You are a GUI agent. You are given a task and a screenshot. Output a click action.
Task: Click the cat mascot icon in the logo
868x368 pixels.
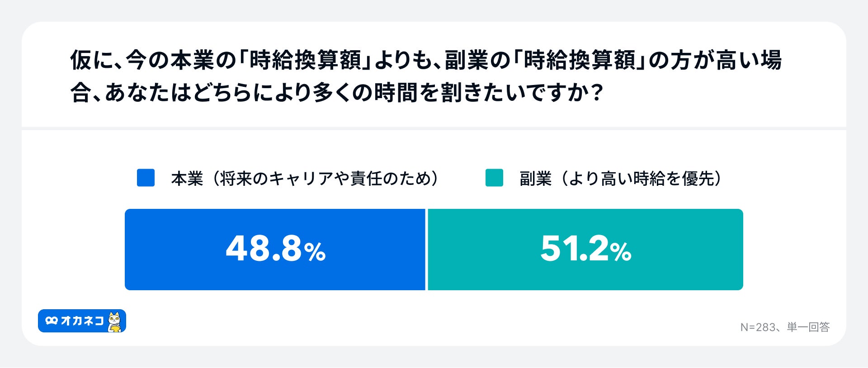pyautogui.click(x=115, y=321)
